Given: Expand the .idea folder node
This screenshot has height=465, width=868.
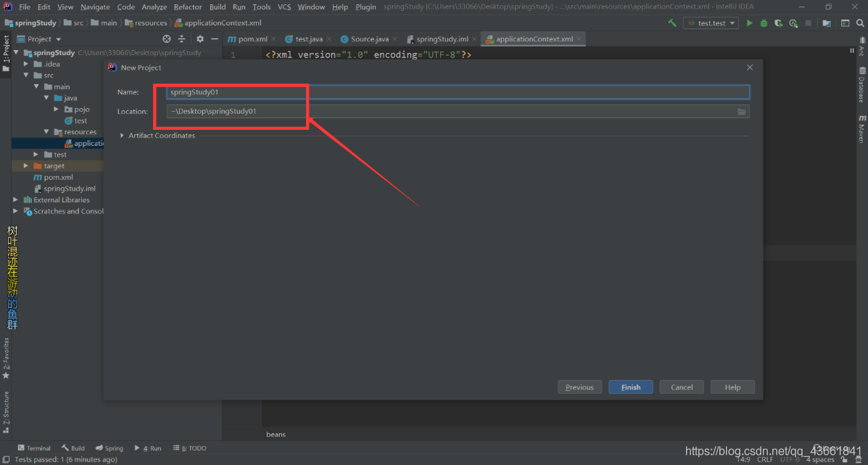Looking at the screenshot, I should point(26,65).
